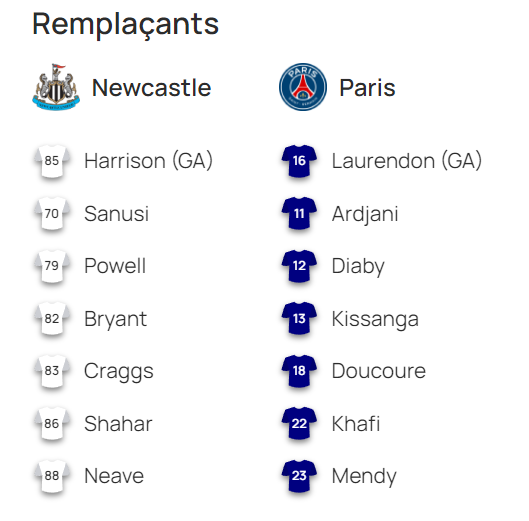Select Paris substitute Khafi

[356, 423]
